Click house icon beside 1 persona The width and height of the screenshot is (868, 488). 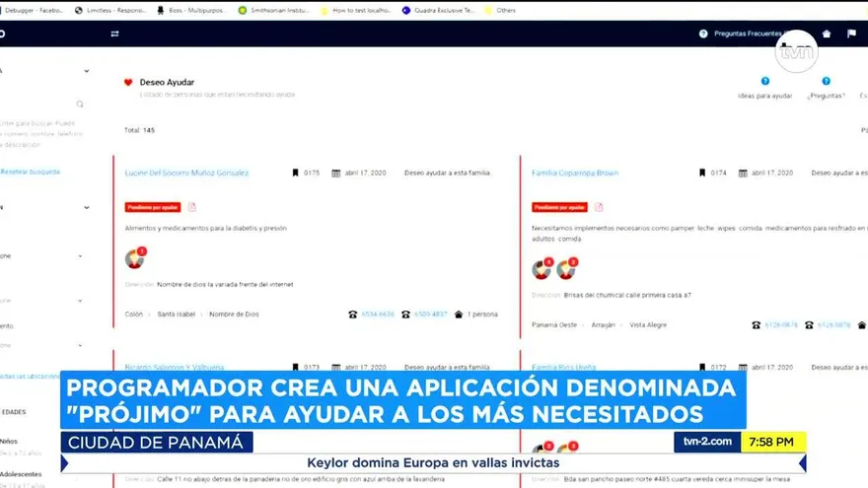tap(459, 314)
